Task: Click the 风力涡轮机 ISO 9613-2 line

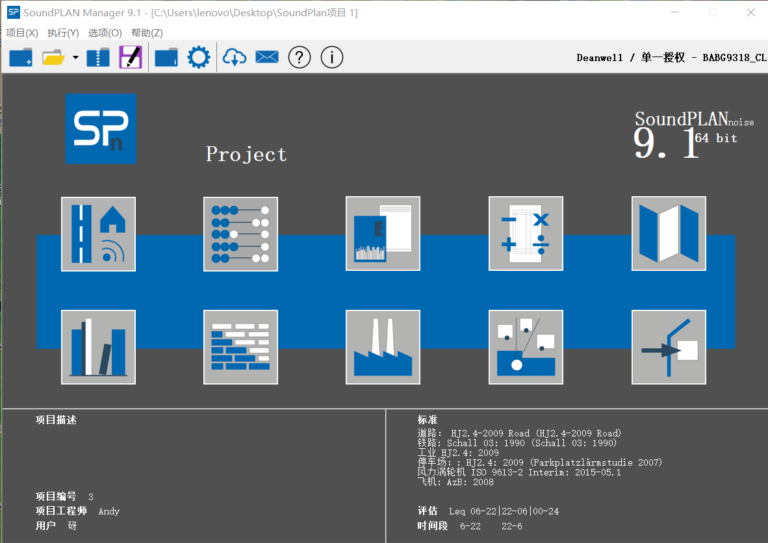Action: pyautogui.click(x=519, y=472)
